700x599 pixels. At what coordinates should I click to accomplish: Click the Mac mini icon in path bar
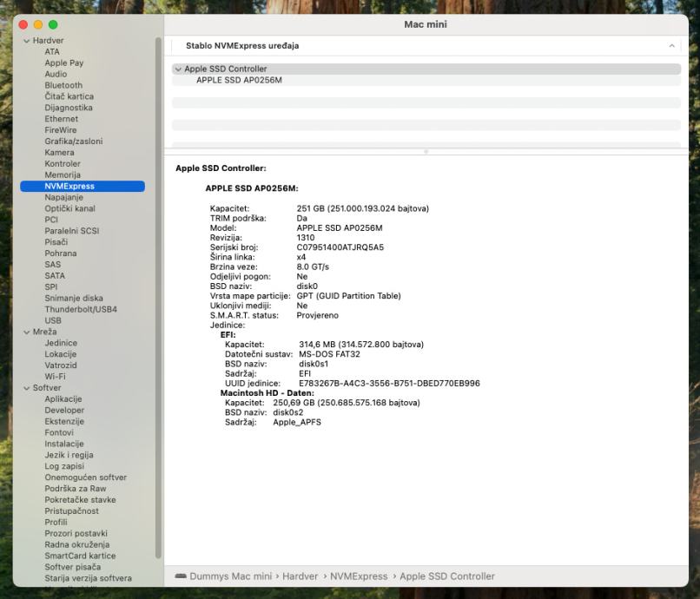tap(181, 576)
